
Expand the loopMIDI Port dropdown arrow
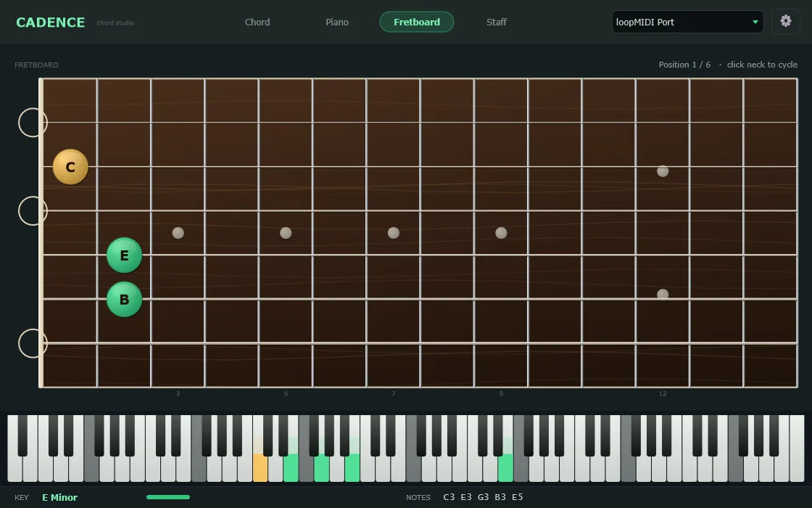[755, 22]
